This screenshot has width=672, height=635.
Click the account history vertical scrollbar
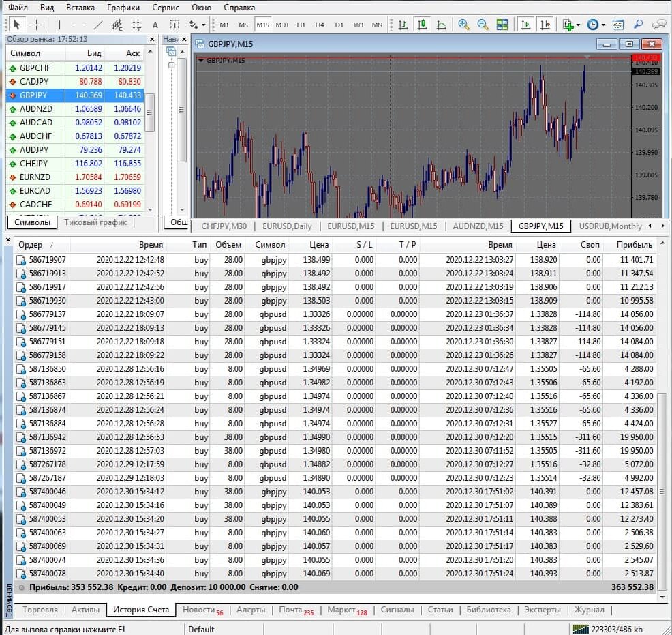point(662,492)
